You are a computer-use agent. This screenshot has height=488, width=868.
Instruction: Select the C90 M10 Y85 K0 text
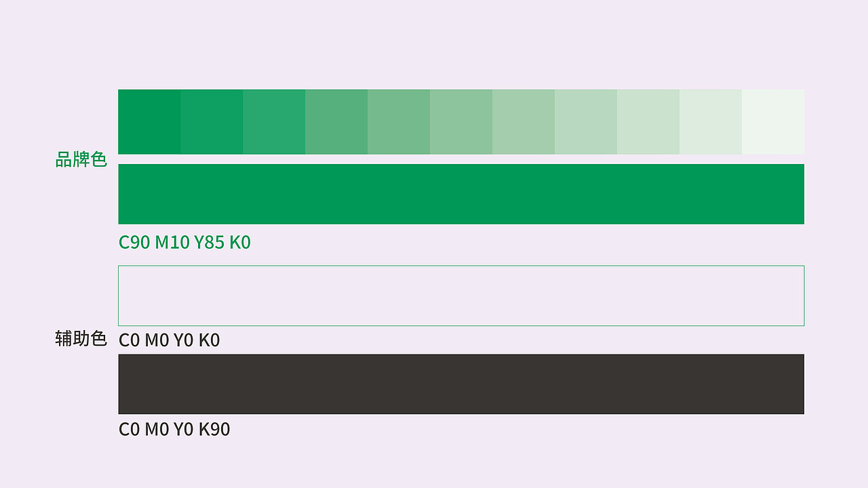(x=184, y=243)
